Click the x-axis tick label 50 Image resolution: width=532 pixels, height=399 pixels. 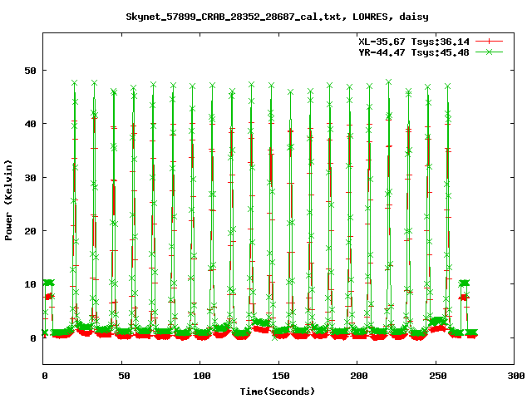pos(124,376)
